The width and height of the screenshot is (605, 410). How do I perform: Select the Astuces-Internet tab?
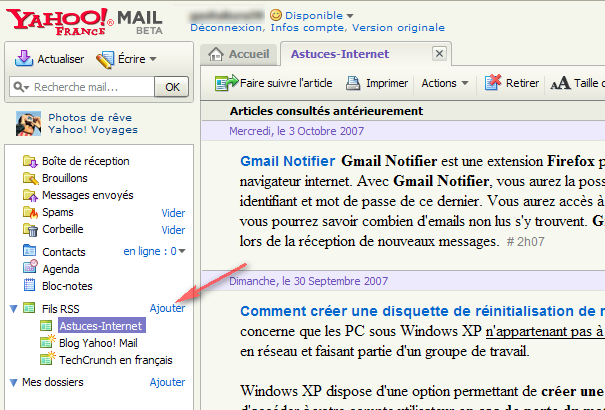tap(340, 54)
